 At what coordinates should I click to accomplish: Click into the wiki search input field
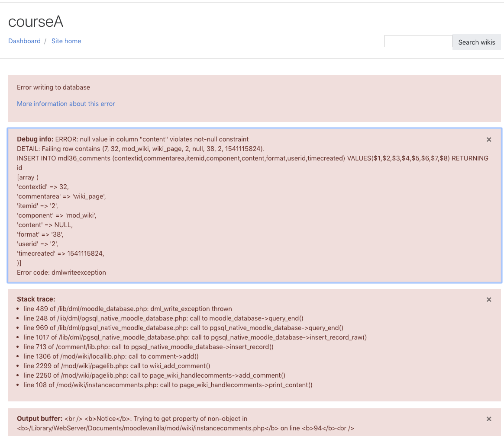click(x=418, y=41)
